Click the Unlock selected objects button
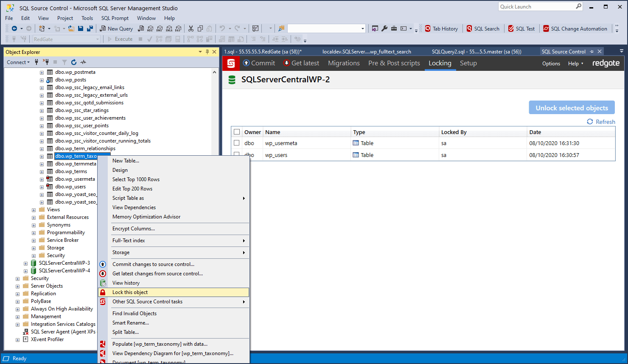 coord(572,108)
